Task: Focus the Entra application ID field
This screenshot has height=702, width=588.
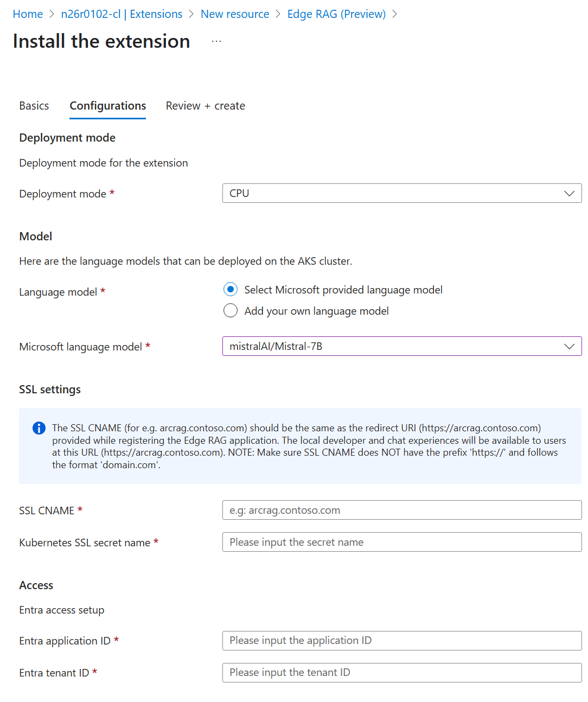Action: pos(401,641)
